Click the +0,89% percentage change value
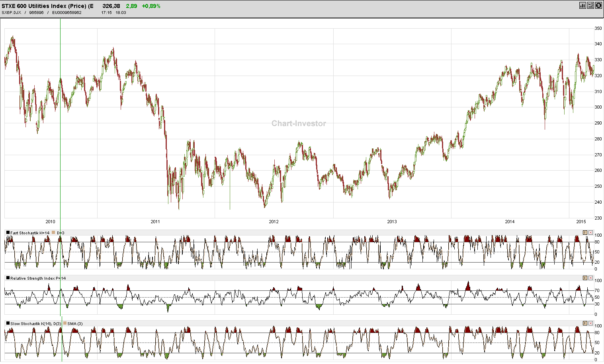This screenshot has width=604, height=364. [152, 6]
